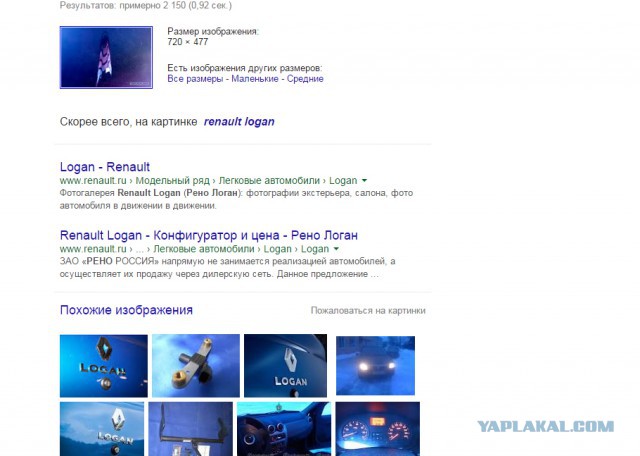Select the '720 × 477' size value

click(x=188, y=42)
